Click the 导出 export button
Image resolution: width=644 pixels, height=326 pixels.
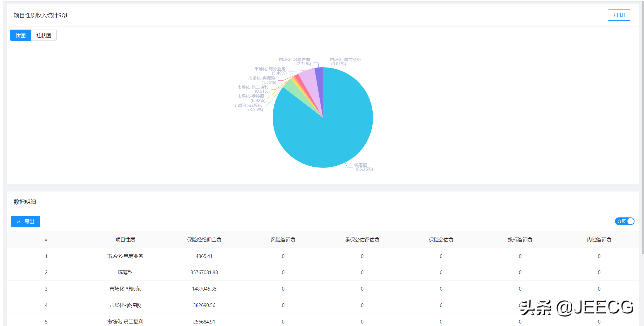[x=25, y=221]
